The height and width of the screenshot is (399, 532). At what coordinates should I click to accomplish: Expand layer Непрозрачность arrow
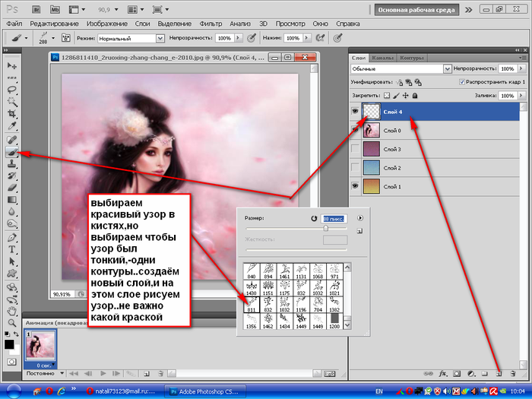[521, 68]
